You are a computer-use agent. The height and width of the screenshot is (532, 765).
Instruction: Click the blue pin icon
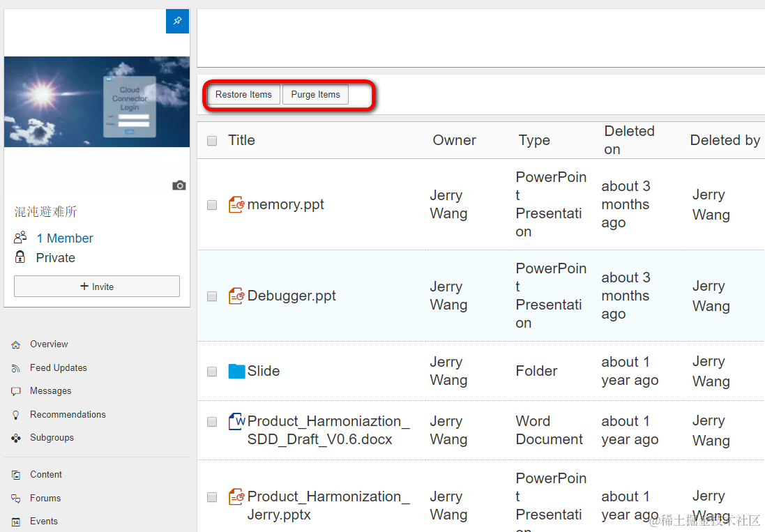point(177,21)
